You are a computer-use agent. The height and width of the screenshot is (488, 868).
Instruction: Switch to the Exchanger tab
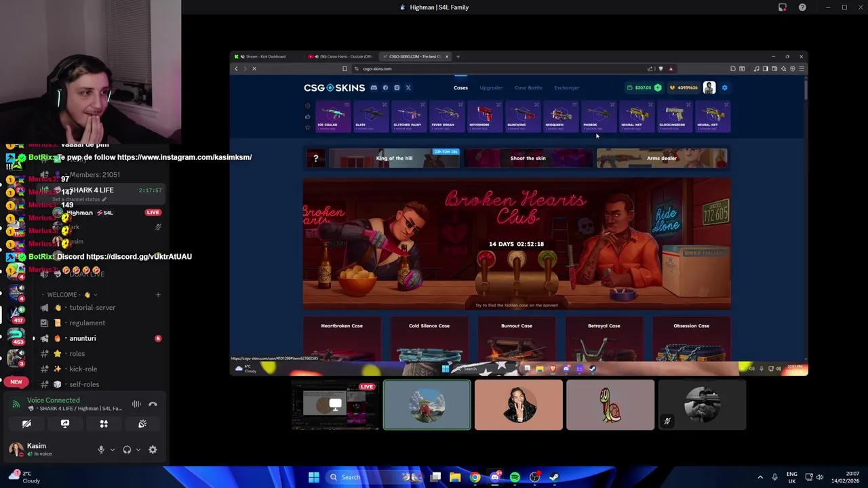click(567, 87)
